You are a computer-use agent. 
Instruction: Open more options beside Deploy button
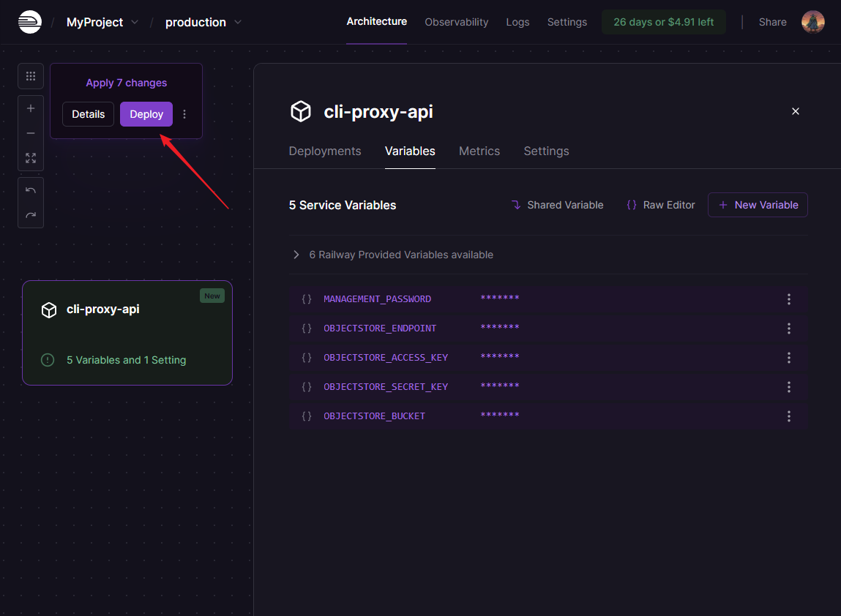(184, 114)
